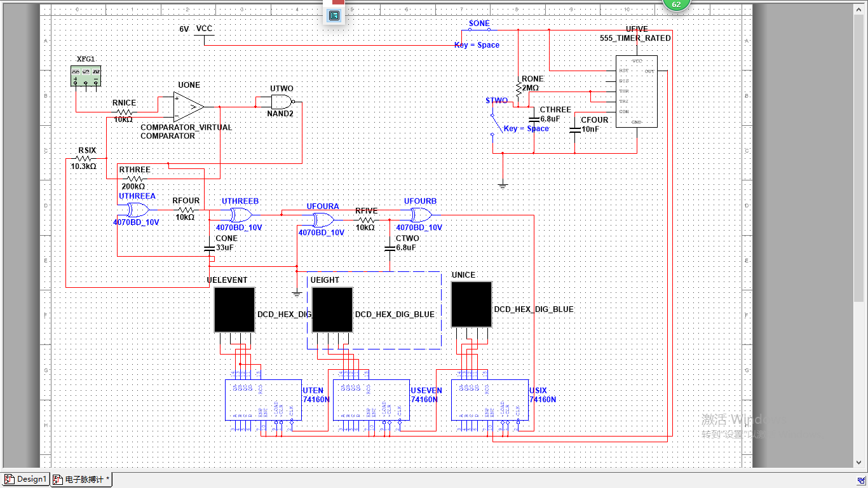Click the NAND2 label

(280, 114)
